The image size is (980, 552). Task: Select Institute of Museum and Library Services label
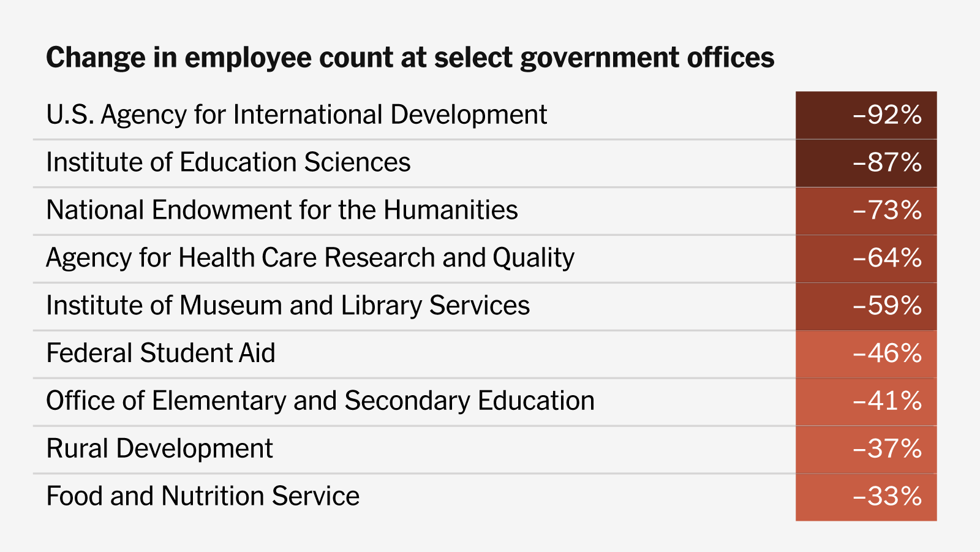click(x=288, y=306)
